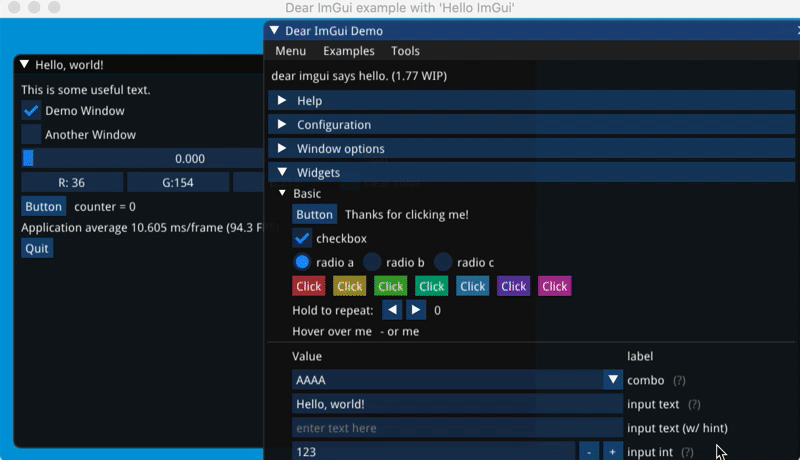
Task: Select radio b
Action: 372,262
